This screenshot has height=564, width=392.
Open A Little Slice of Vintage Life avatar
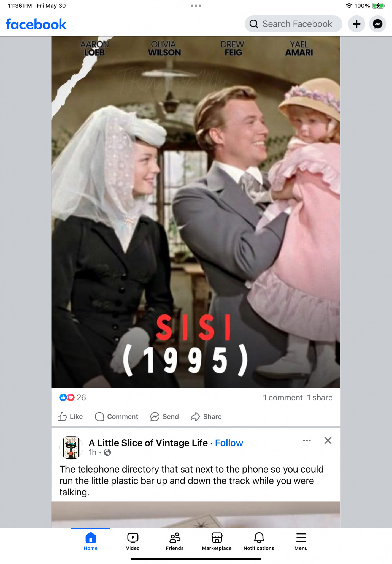point(71,448)
